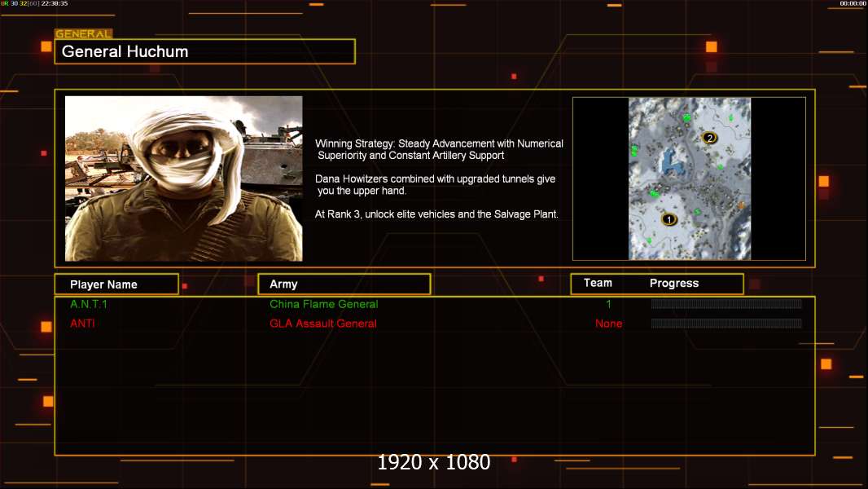This screenshot has height=489, width=868.
Task: Click the 22:38:35 clock readout
Action: (55, 3)
